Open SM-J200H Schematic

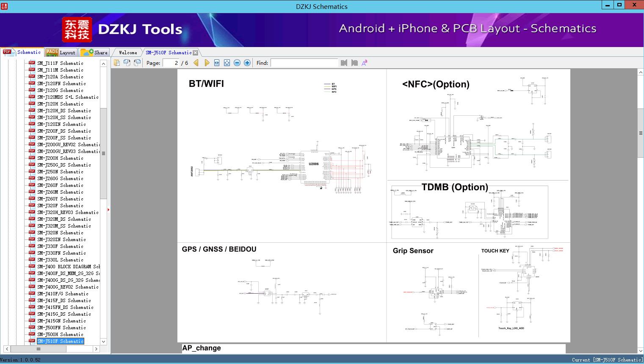(60, 158)
